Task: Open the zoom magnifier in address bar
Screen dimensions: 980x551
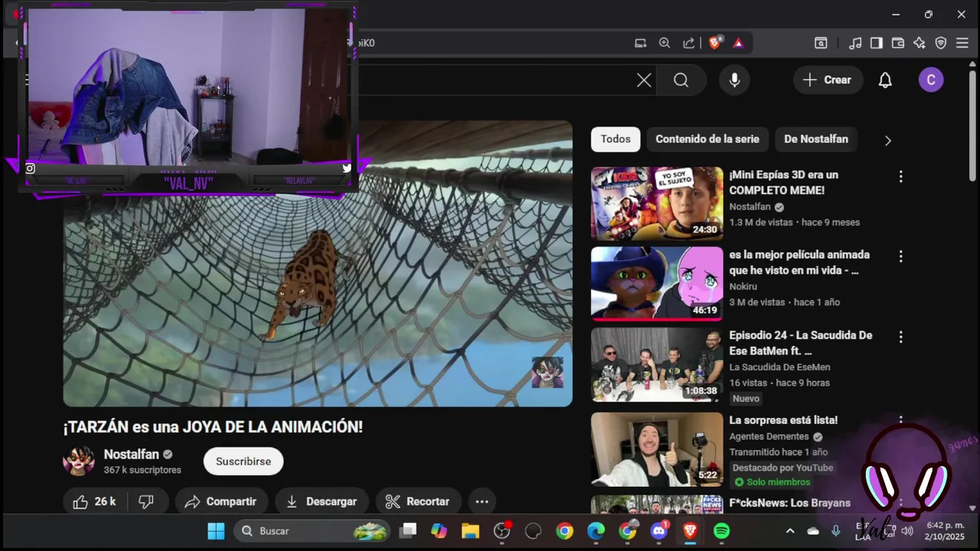Action: (665, 43)
